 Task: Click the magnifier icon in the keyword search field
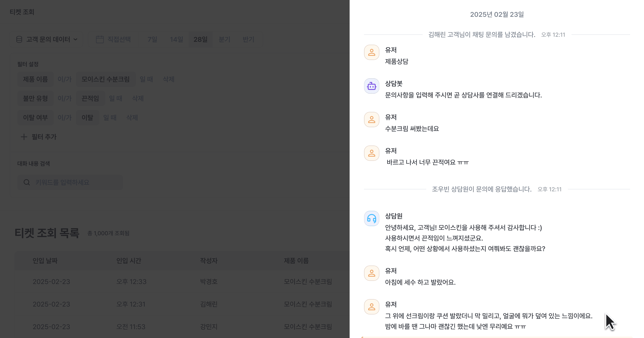27,182
